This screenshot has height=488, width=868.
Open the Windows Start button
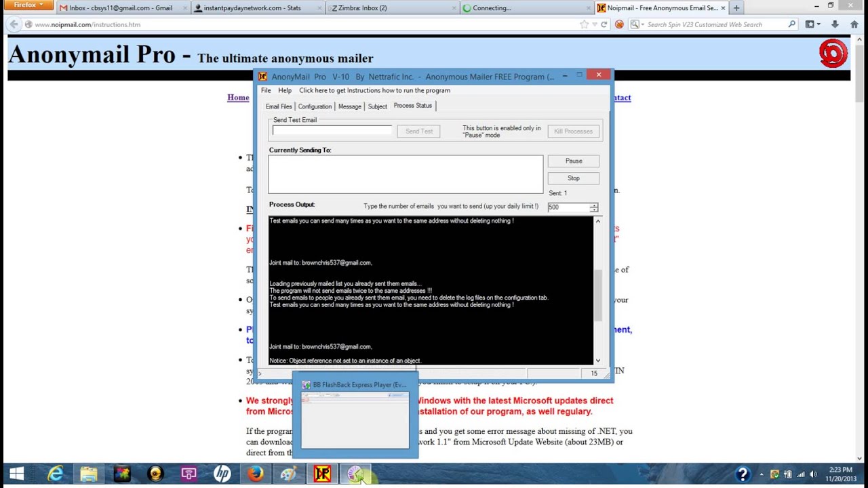click(18, 474)
